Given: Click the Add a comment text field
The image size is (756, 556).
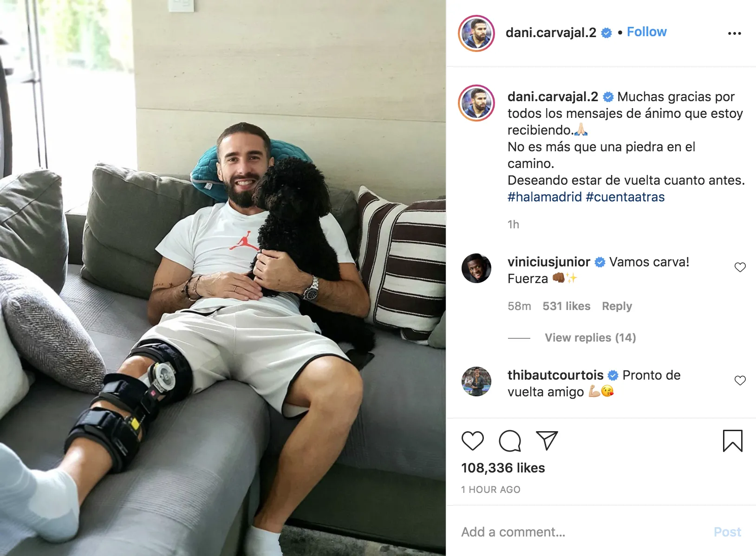Looking at the screenshot, I should [x=580, y=532].
